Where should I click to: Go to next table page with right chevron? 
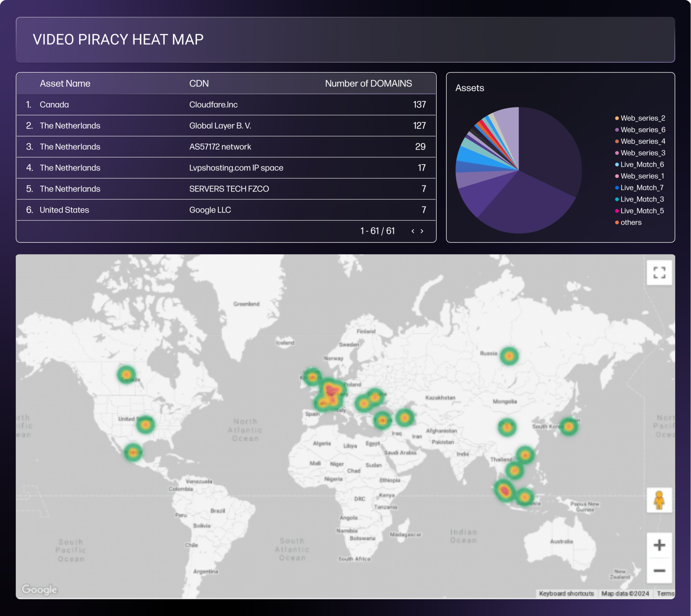[x=421, y=231]
